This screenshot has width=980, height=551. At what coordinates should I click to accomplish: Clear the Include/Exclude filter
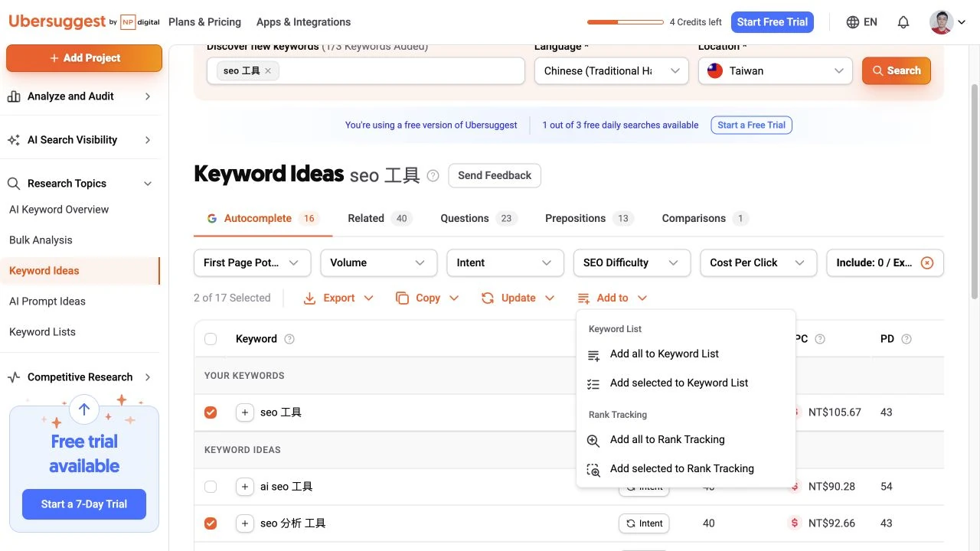coord(926,262)
